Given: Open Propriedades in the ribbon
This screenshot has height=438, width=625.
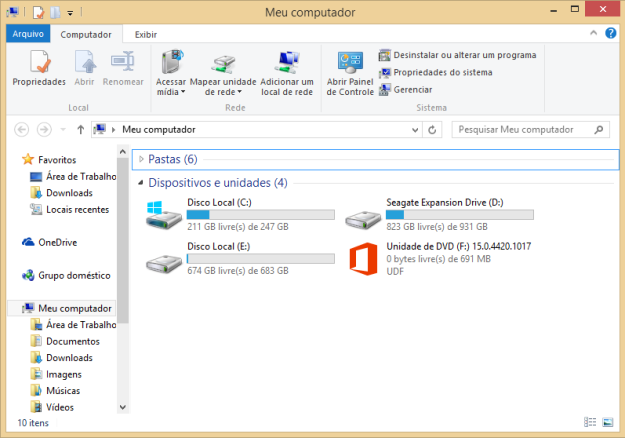Looking at the screenshot, I should point(39,68).
